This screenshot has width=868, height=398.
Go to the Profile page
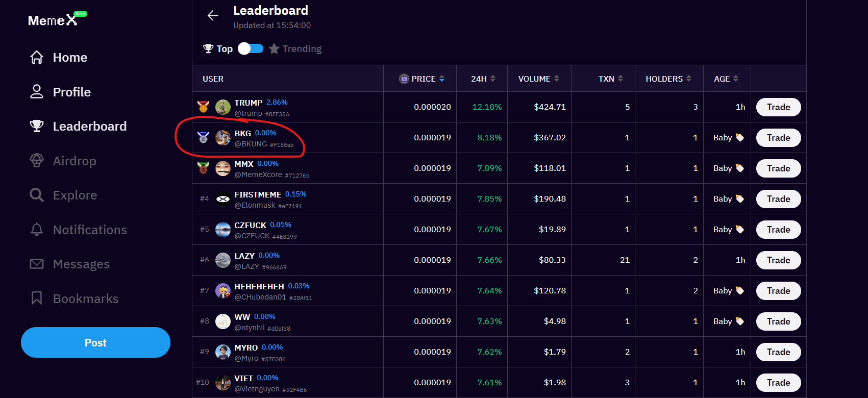click(x=71, y=92)
